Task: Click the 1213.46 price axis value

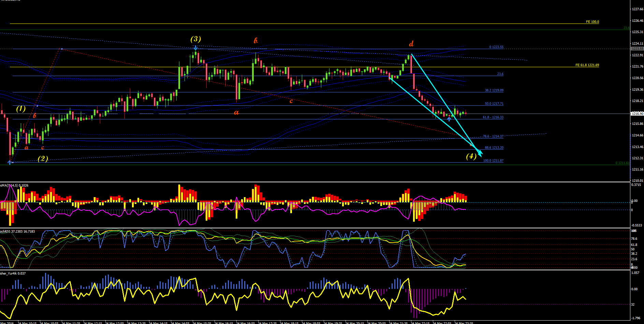Action: (638, 147)
